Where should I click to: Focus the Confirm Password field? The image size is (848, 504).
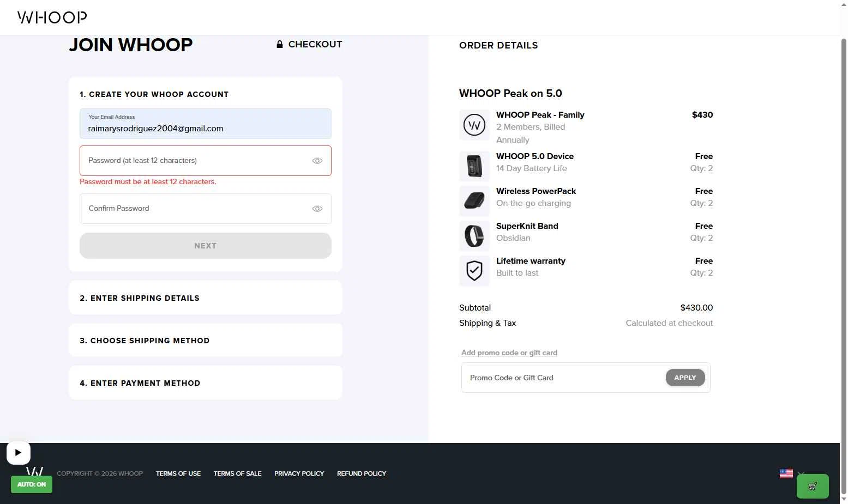pyautogui.click(x=206, y=209)
